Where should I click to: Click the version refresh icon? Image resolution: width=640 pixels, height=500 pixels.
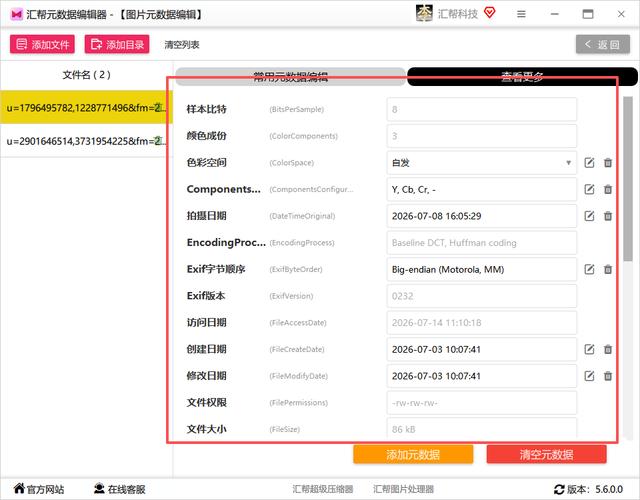[559, 489]
